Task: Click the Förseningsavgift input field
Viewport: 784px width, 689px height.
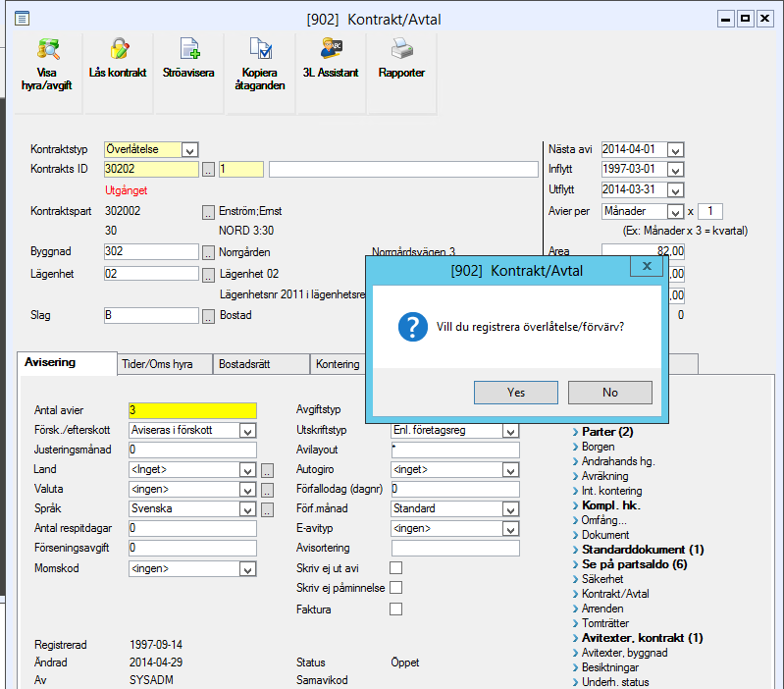Action: (x=192, y=548)
